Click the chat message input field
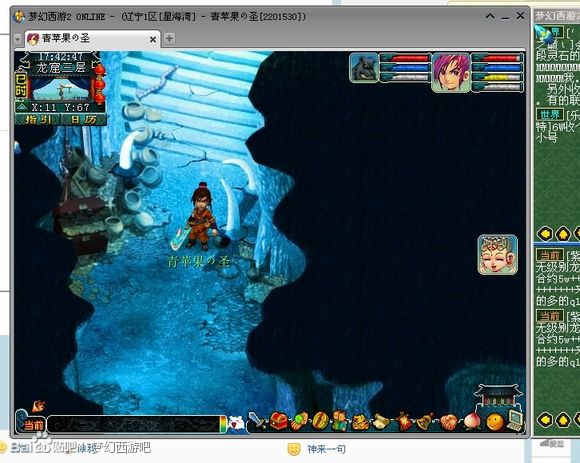This screenshot has width=580, height=463. coord(134,424)
